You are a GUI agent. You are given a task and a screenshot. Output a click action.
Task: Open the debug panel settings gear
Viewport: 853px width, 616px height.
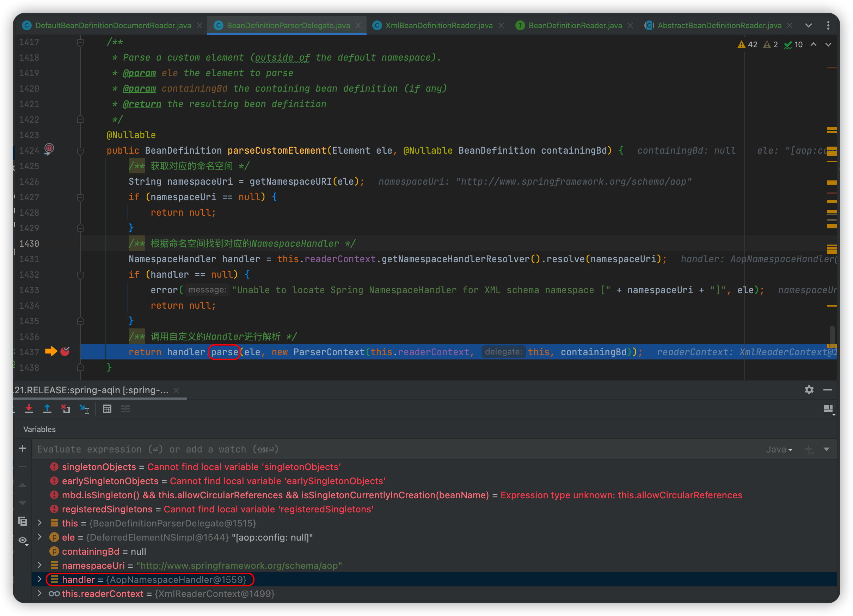pyautogui.click(x=809, y=390)
